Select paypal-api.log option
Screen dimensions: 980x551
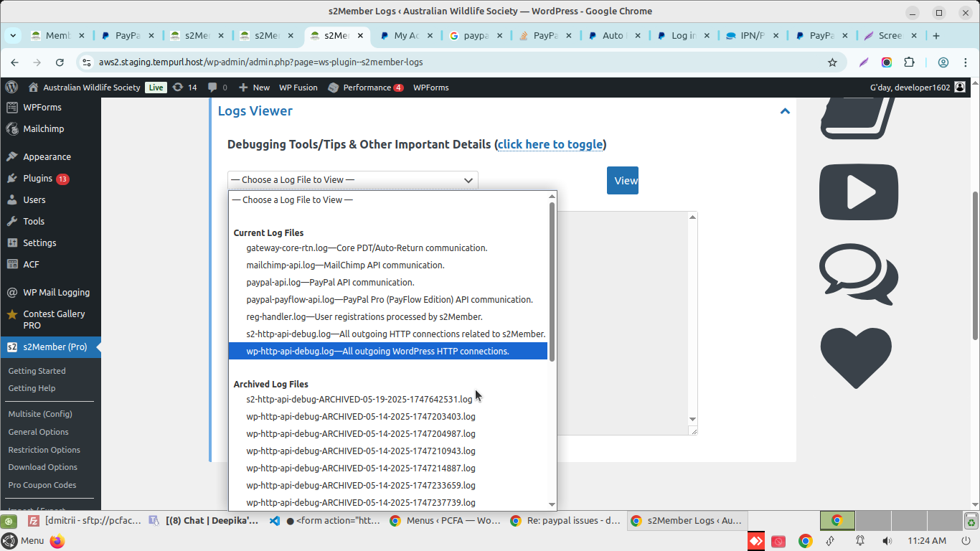pyautogui.click(x=388, y=282)
